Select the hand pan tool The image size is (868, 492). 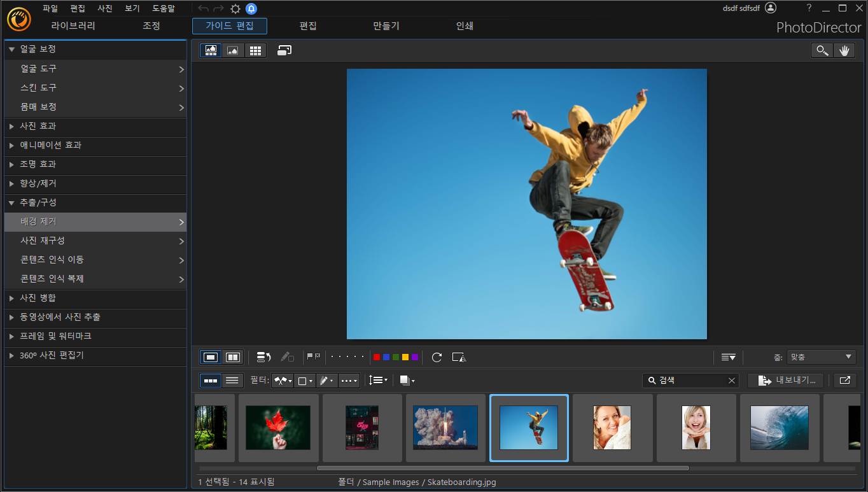point(844,50)
